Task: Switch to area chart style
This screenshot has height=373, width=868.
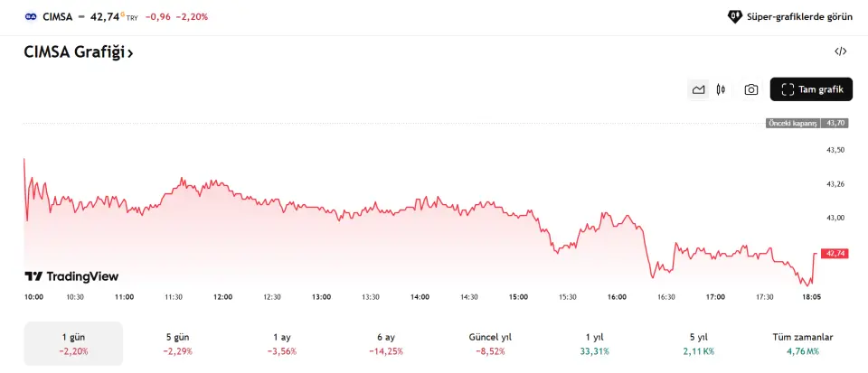Action: coord(698,89)
